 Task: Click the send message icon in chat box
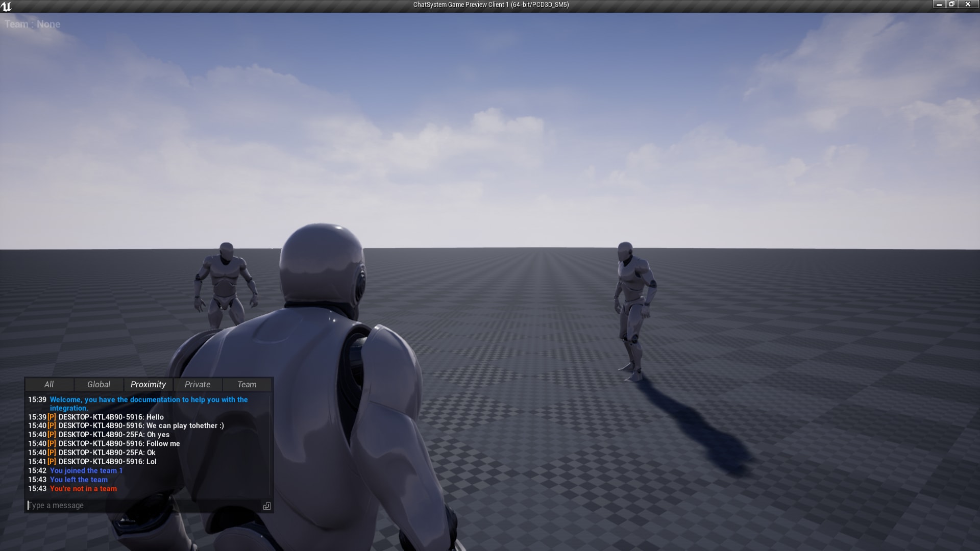point(266,506)
